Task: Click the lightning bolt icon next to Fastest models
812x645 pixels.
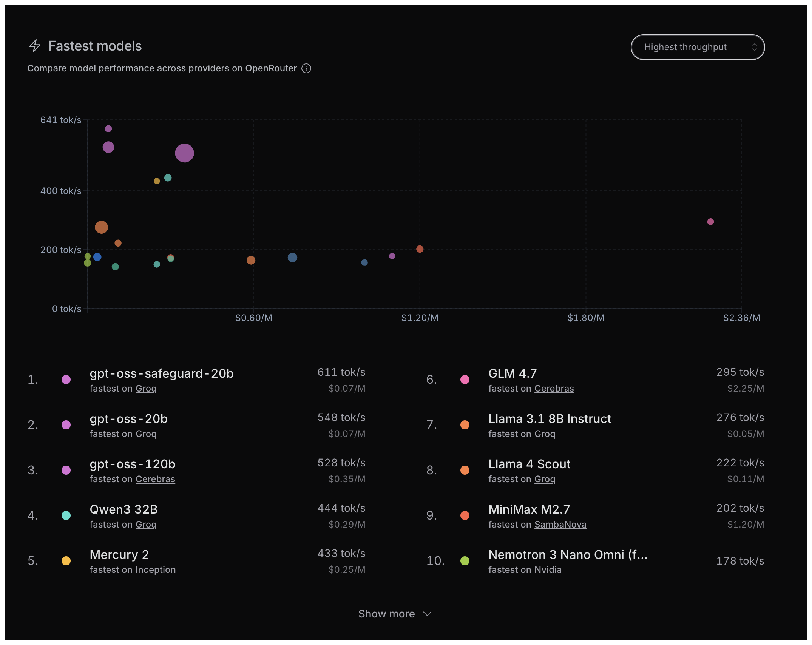Action: (35, 46)
